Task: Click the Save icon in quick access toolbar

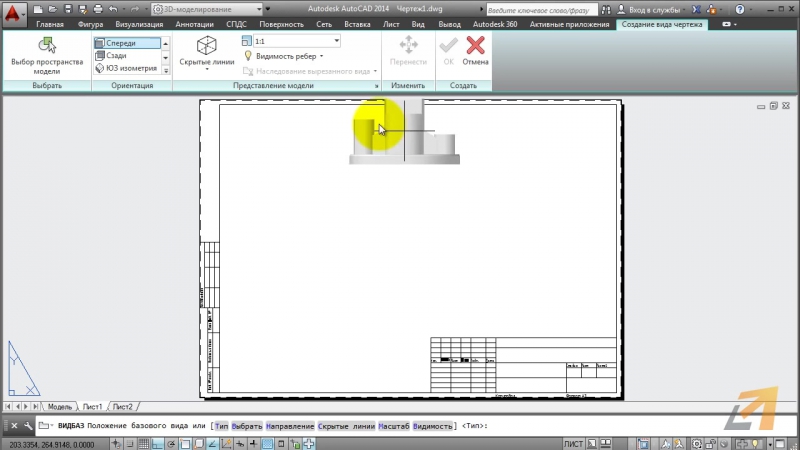Action: click(67, 8)
